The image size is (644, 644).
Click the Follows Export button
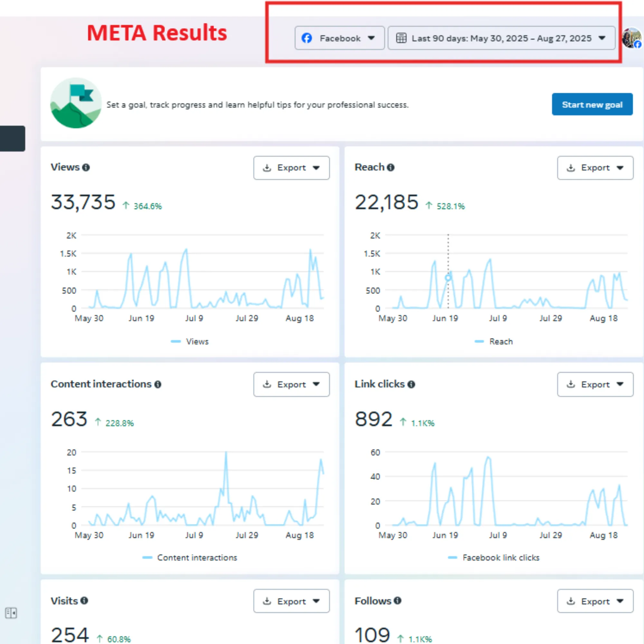[595, 601]
